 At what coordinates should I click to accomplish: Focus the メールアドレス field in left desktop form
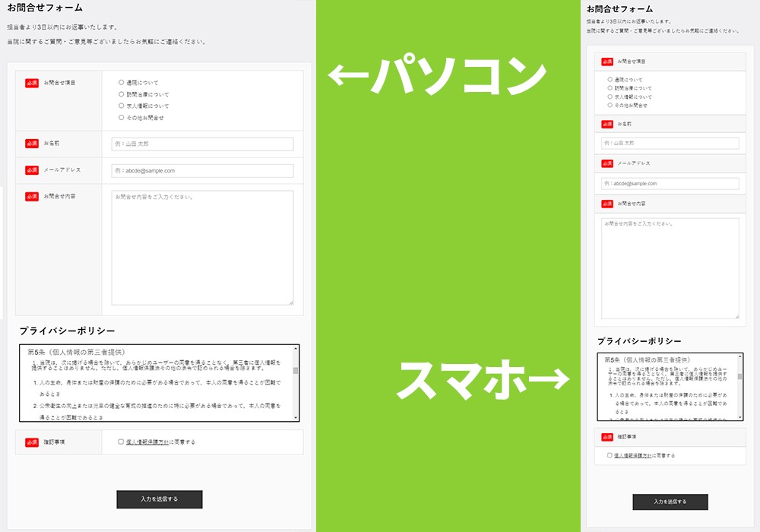tap(202, 171)
